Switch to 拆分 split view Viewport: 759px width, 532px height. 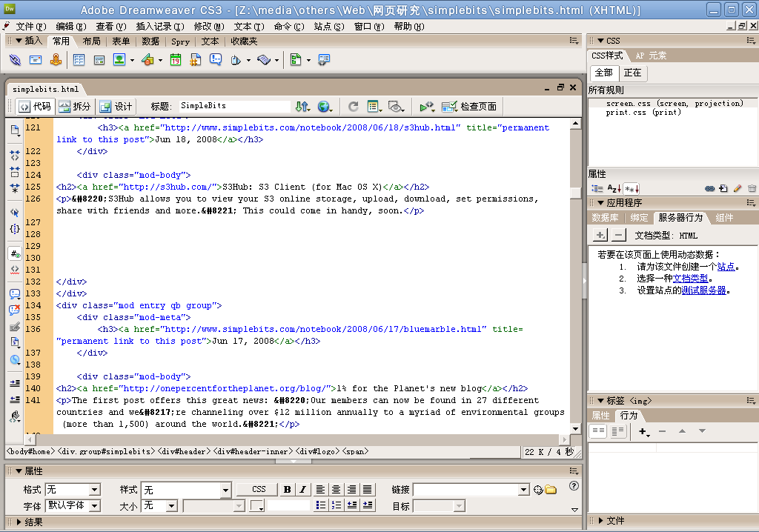[75, 107]
